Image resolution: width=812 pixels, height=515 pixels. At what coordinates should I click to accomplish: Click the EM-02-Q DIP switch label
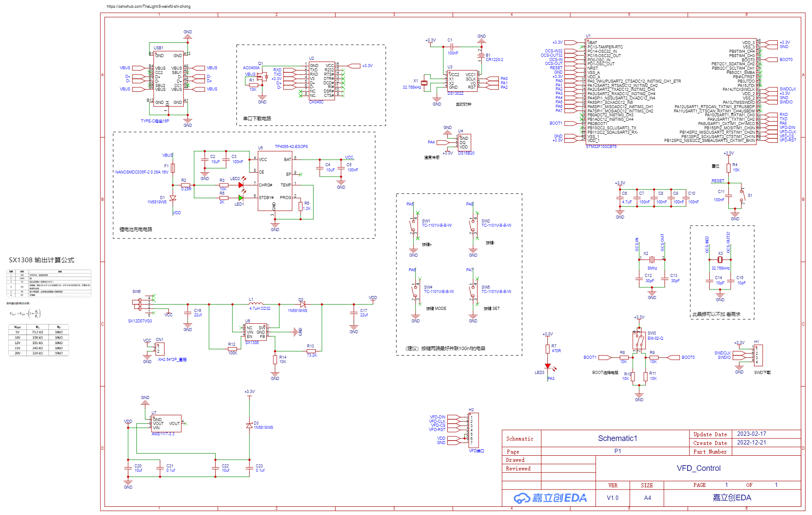(655, 338)
